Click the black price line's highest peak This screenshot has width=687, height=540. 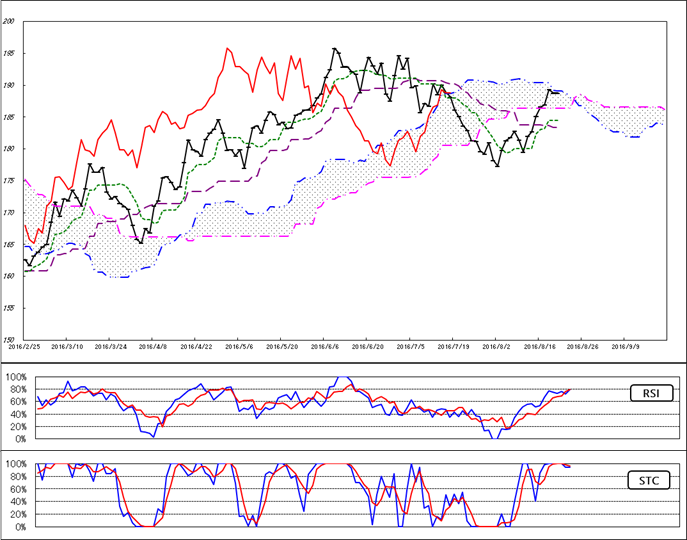[x=335, y=49]
